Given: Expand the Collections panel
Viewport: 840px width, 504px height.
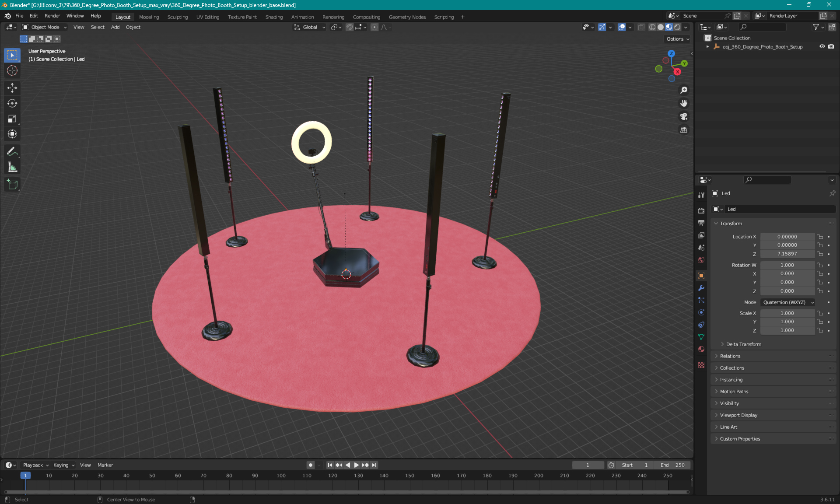Looking at the screenshot, I should click(x=731, y=368).
